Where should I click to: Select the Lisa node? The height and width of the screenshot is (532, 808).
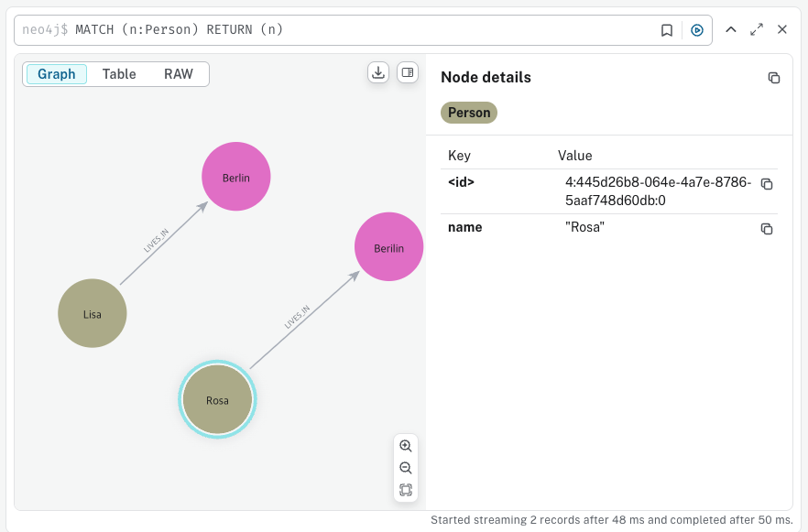coord(93,314)
